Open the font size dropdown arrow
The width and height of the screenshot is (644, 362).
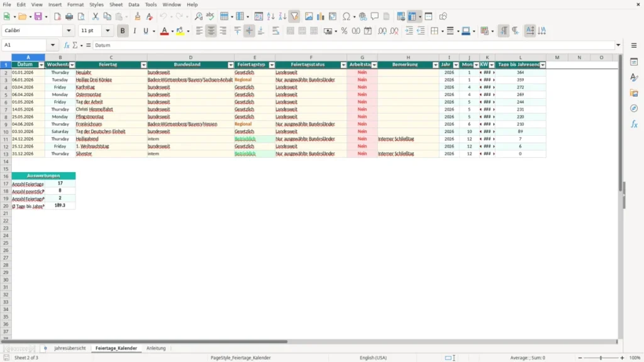[x=108, y=30]
